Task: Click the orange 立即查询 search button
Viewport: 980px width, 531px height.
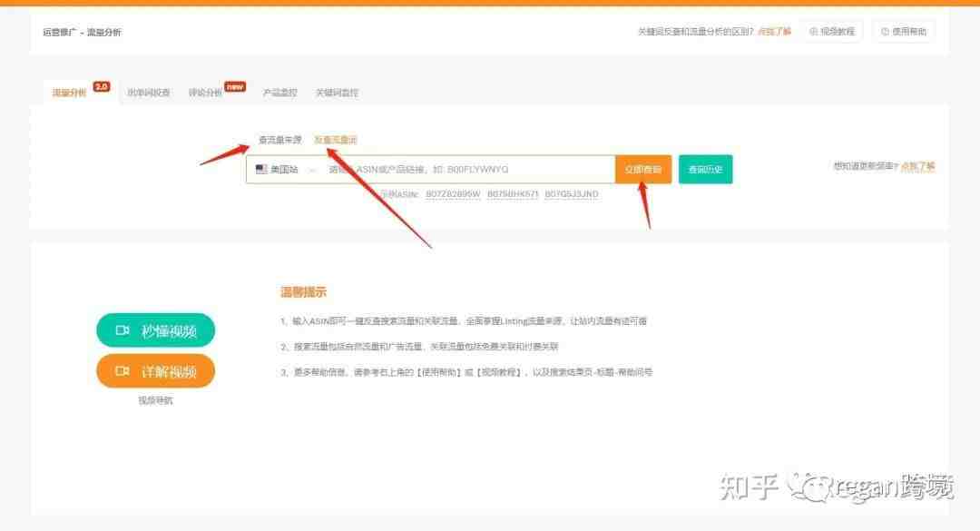Action: [643, 170]
